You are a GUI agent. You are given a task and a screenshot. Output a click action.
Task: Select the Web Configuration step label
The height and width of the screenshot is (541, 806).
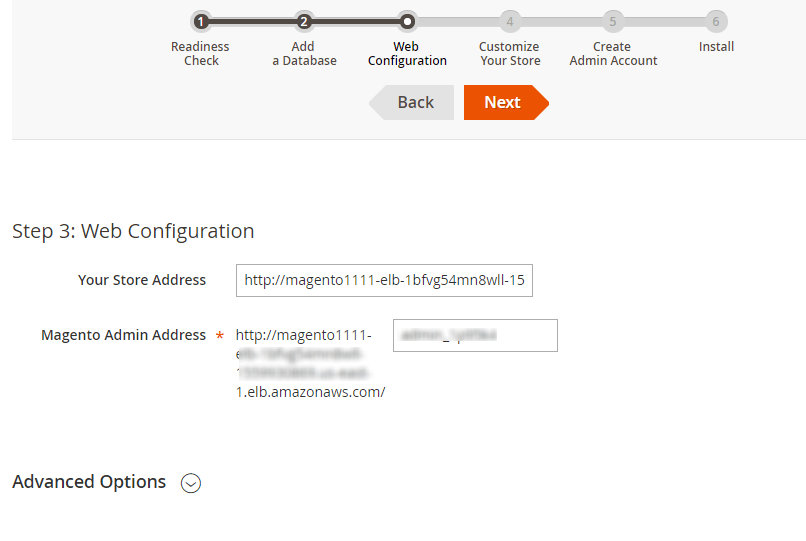(407, 54)
